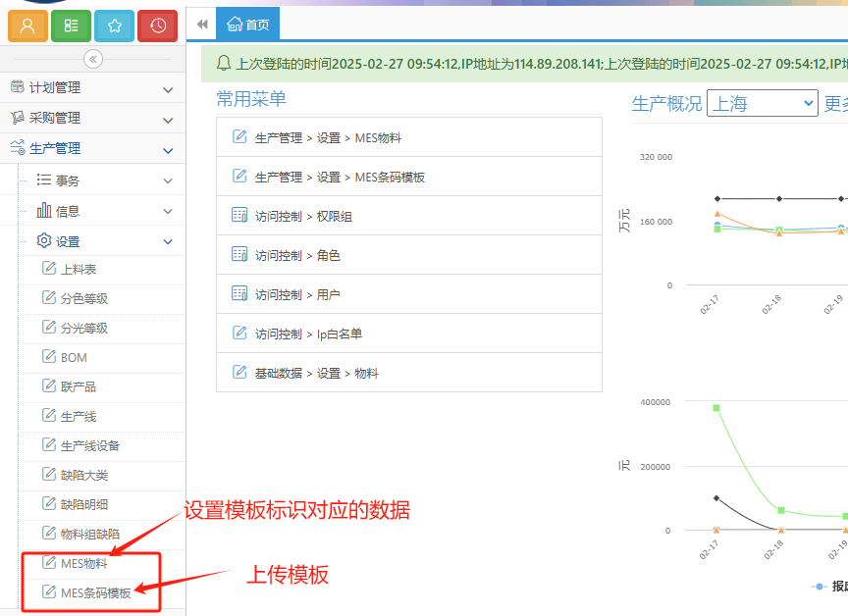This screenshot has width=848, height=616.
Task: Expand the 信息 submenu chevron
Action: (168, 211)
